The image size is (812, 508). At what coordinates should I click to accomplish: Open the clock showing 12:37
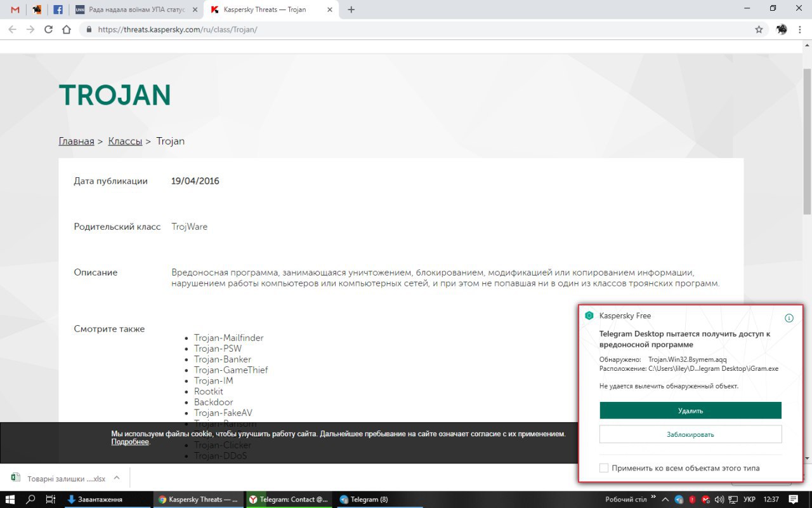771,499
